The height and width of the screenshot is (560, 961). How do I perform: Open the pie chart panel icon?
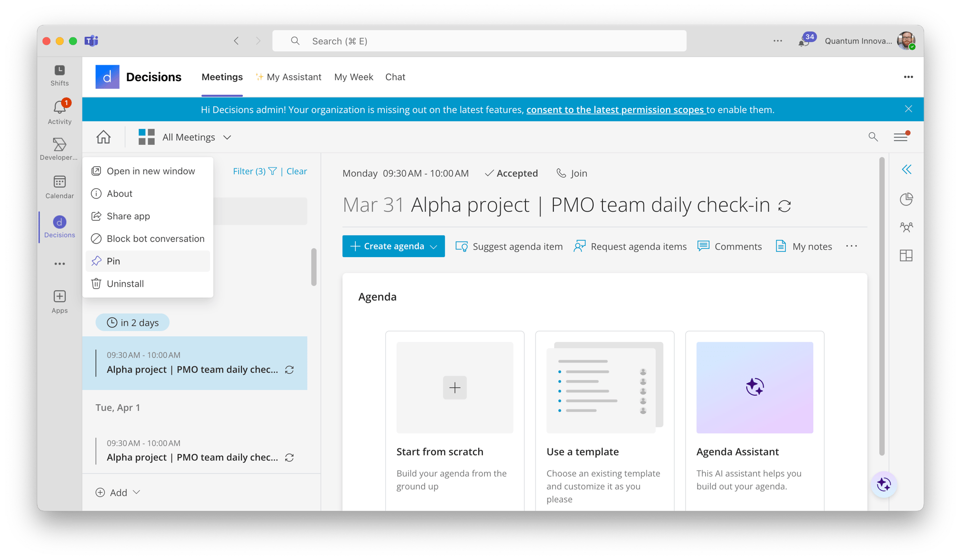[x=906, y=199]
